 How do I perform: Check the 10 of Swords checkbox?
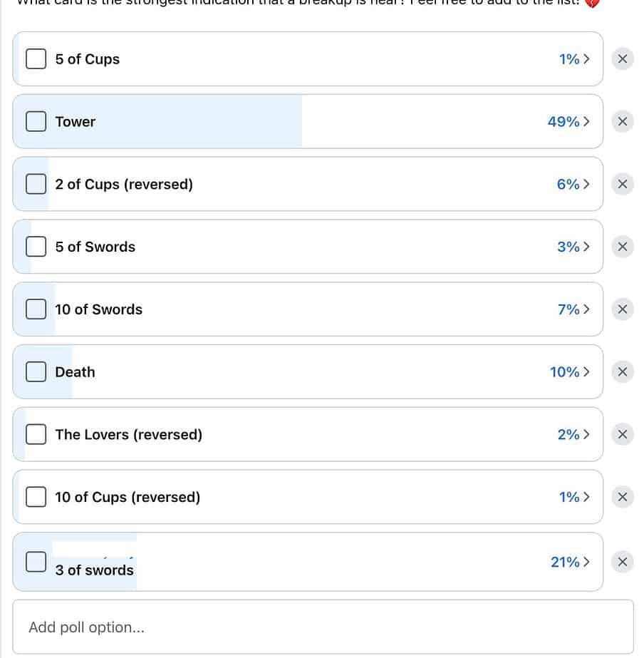[36, 309]
